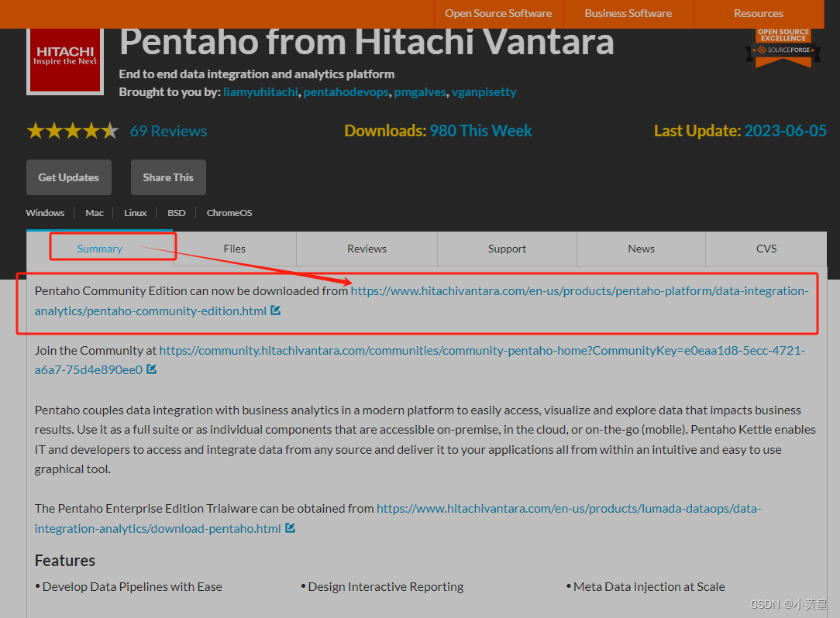Select the Windows platform link
Viewport: 840px width, 618px height.
pos(45,213)
